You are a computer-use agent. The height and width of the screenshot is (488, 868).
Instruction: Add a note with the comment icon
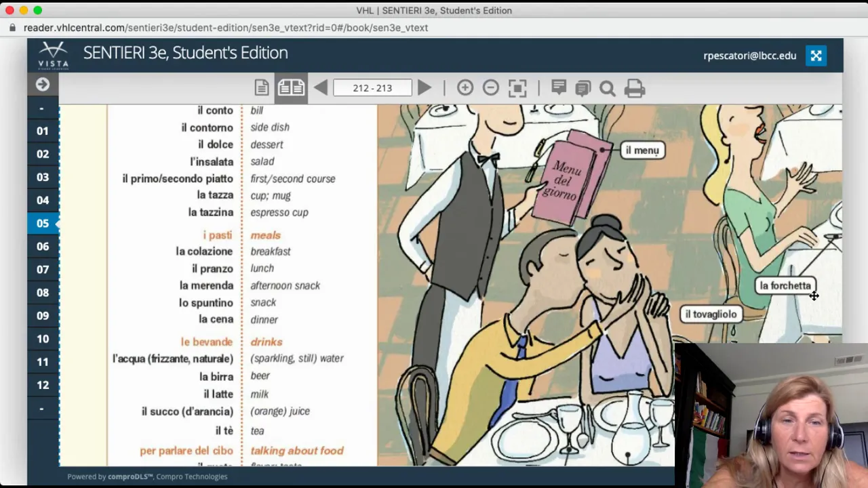pyautogui.click(x=559, y=87)
